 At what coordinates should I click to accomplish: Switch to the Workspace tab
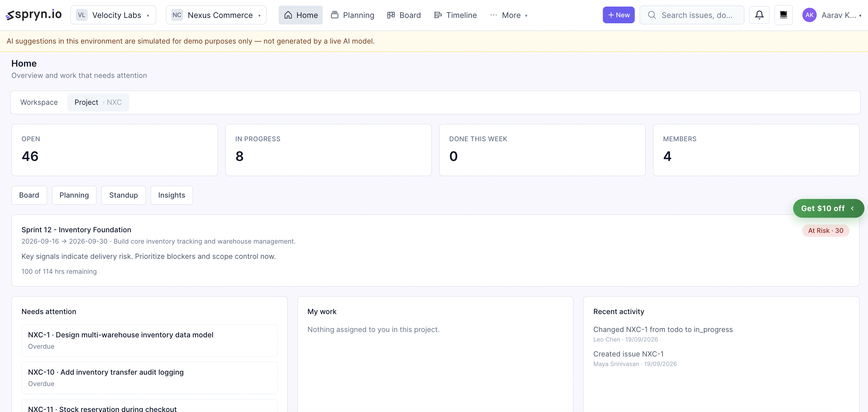[39, 102]
